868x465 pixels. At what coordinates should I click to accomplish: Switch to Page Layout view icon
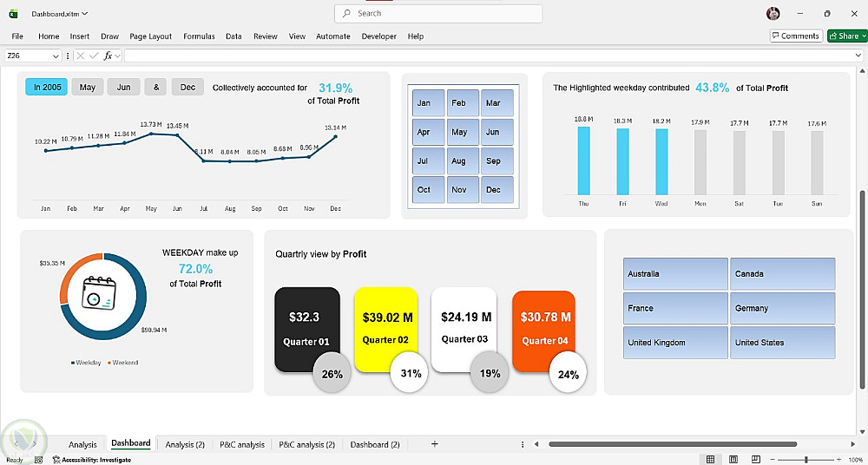(733, 460)
